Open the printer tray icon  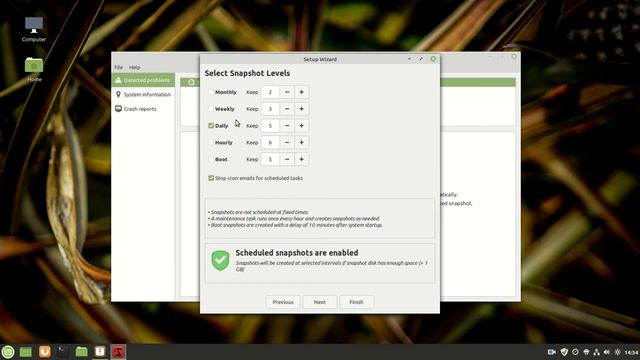click(586, 352)
